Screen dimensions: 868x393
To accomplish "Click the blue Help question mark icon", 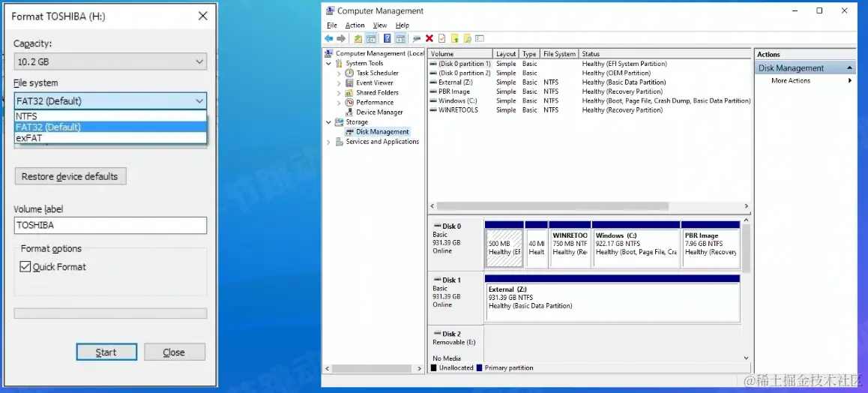I will [x=387, y=38].
